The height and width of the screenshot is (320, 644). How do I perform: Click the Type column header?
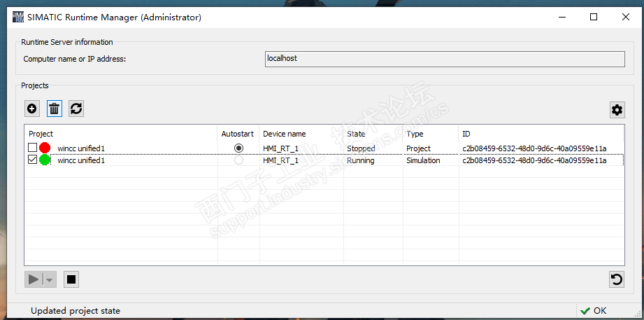click(415, 134)
